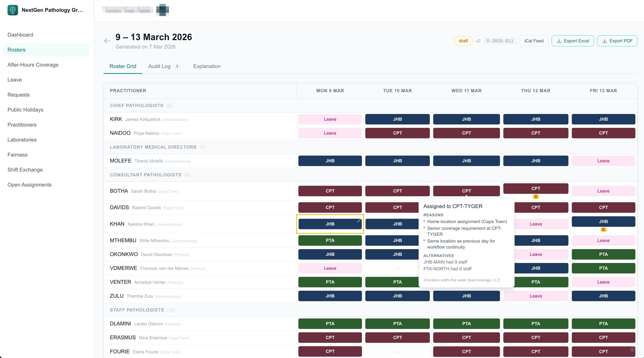This screenshot has width=644, height=358.
Task: Click the orange C badge under Khan's Friday shift
Action: click(x=603, y=230)
